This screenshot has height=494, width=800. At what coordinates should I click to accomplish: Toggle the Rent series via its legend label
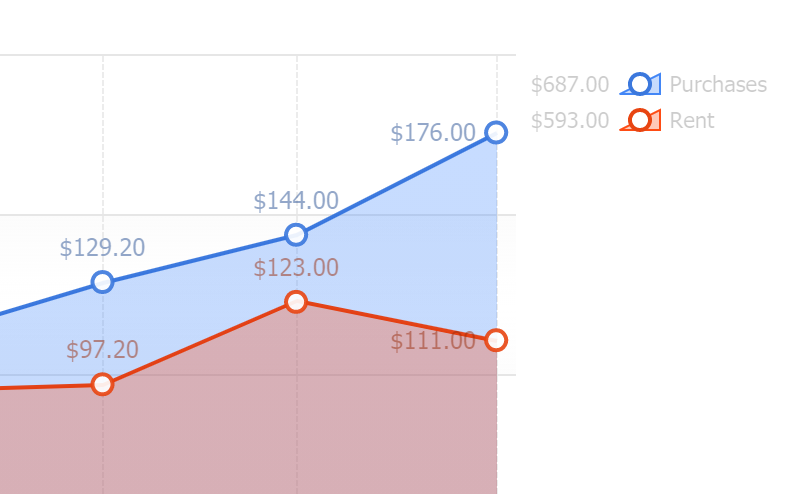pos(692,121)
